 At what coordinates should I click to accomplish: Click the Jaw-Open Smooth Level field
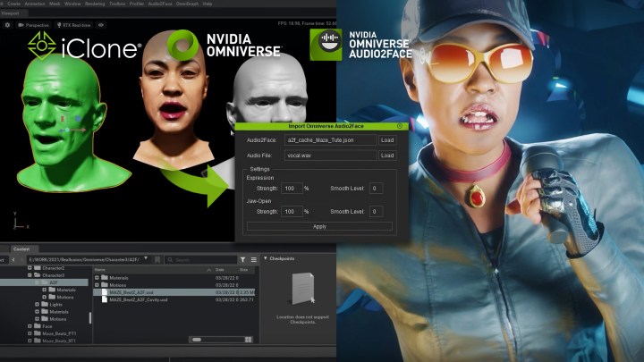[x=376, y=211]
